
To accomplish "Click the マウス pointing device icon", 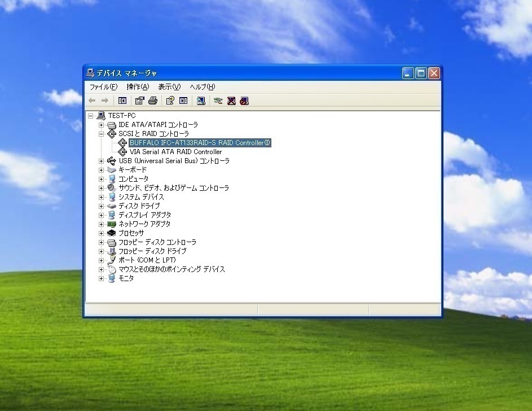I will point(112,269).
